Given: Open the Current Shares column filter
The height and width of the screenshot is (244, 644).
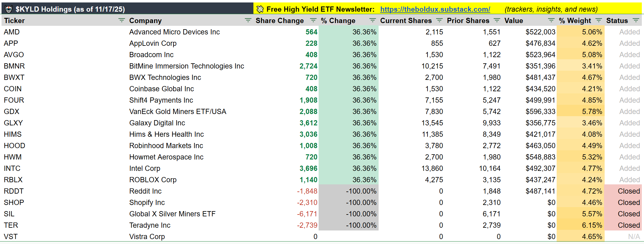Looking at the screenshot, I should click(439, 20).
